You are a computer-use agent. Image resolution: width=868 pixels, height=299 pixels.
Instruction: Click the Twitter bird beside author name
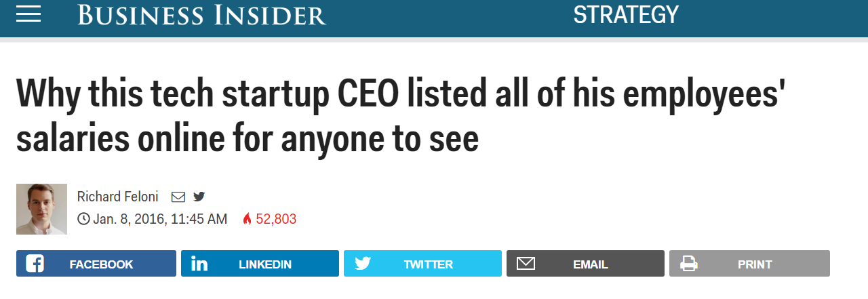[199, 197]
